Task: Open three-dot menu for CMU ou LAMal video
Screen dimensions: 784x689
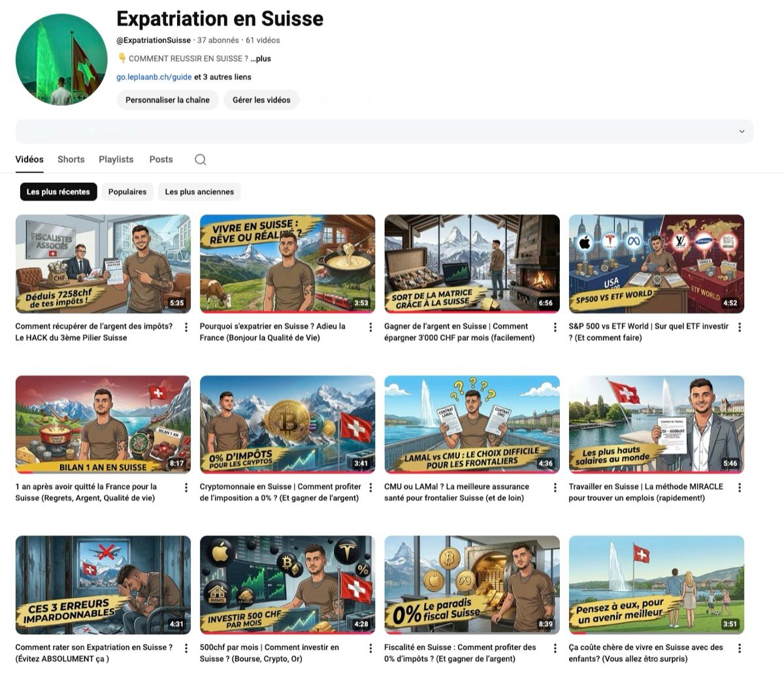Action: (x=555, y=488)
